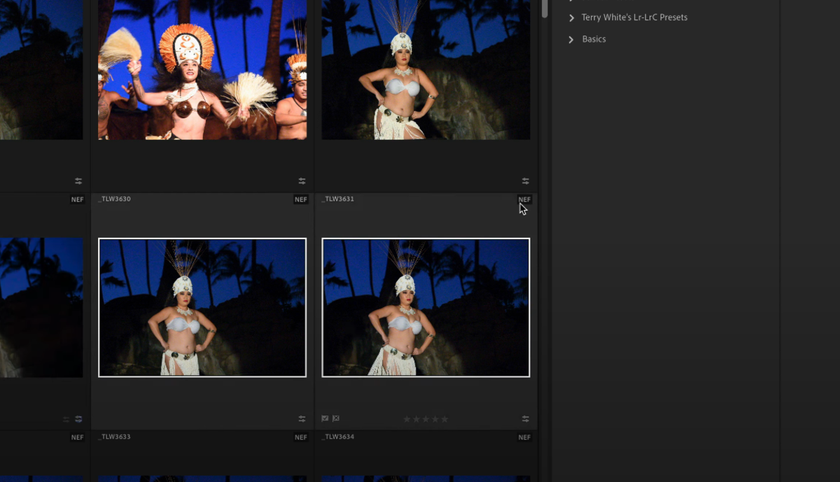Click NEF badge of _TLW3631

(x=524, y=199)
